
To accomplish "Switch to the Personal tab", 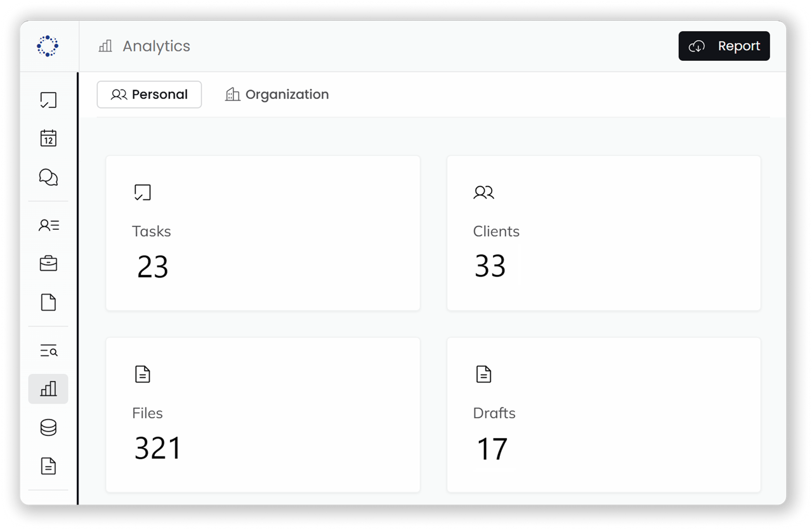I will pos(149,95).
